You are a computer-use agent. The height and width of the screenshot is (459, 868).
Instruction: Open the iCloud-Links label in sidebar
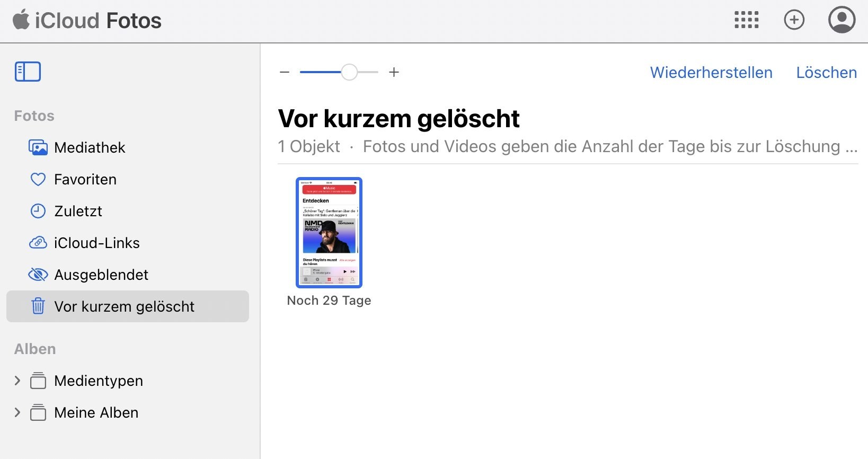(97, 243)
